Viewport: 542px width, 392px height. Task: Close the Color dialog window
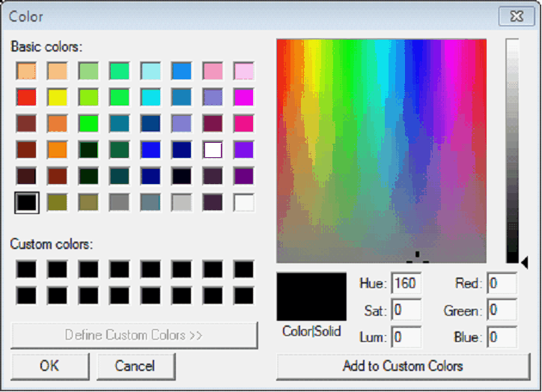click(x=517, y=16)
